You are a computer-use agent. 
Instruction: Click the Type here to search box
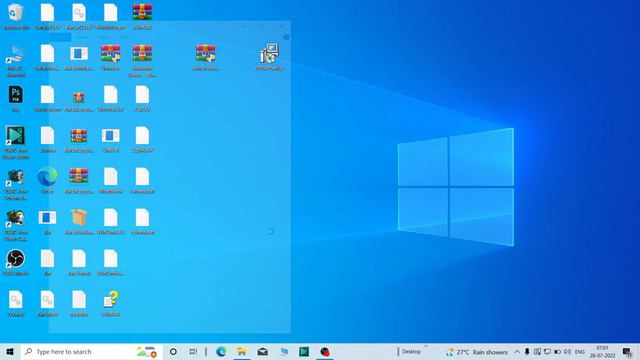(91, 351)
